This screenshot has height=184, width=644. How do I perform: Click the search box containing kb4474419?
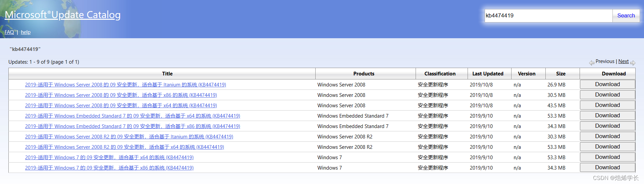click(x=548, y=15)
